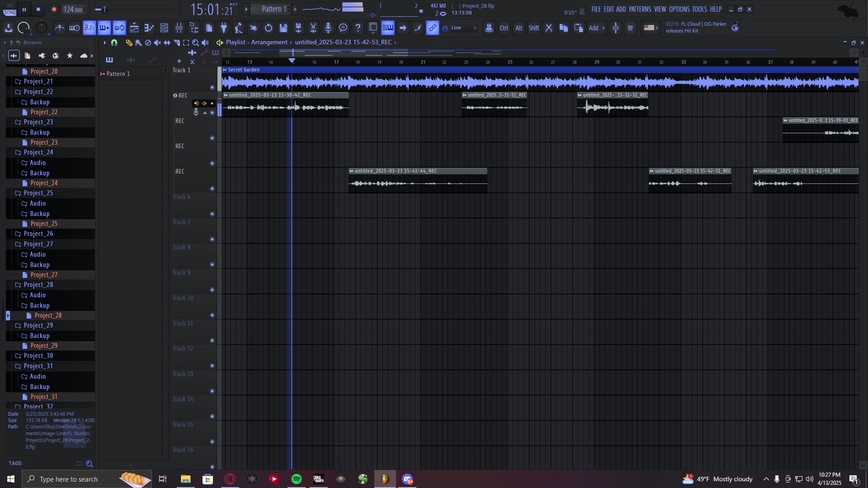The image size is (868, 488).
Task: Expand the Project_30 folder in browser
Action: click(38, 356)
